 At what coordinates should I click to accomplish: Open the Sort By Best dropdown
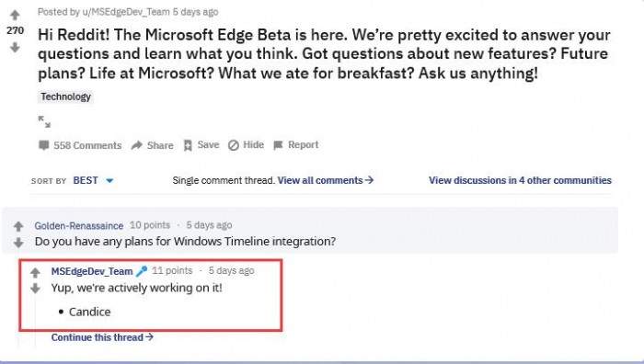pyautogui.click(x=93, y=180)
